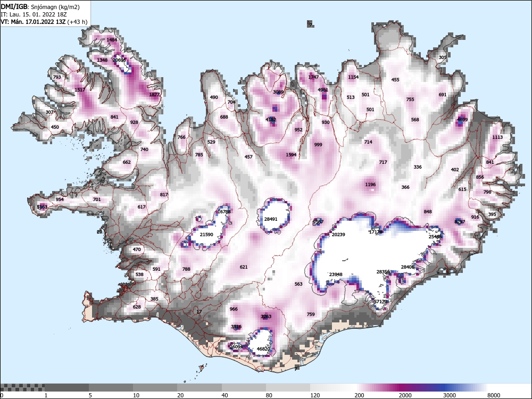Click the map value '57179'

[x=380, y=302]
